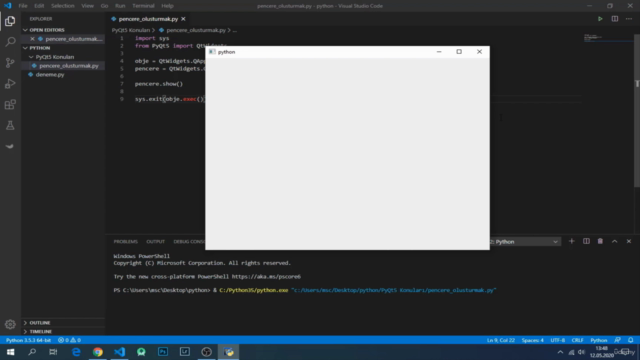This screenshot has height=360, width=640.
Task: Open the Extensions view
Action: (x=10, y=104)
